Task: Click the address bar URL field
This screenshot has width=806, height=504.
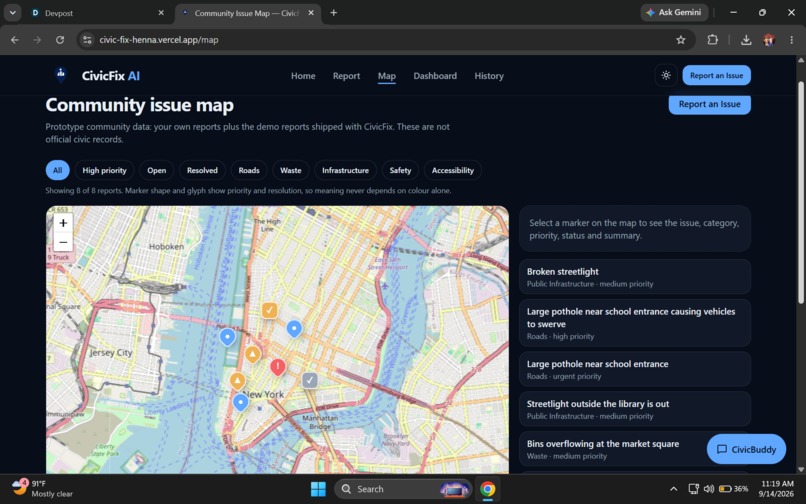Action: tap(386, 40)
